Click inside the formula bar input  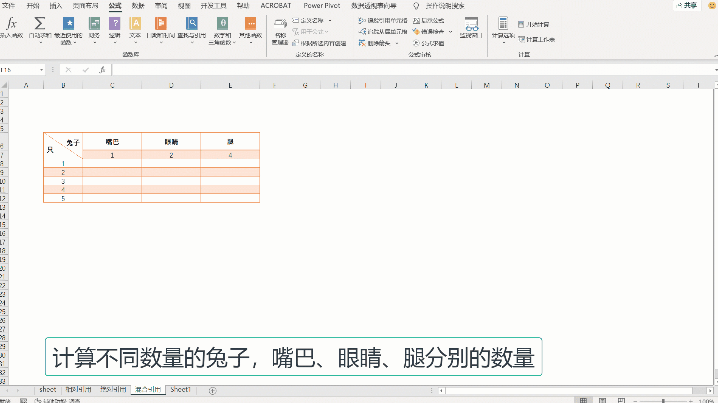[414, 70]
